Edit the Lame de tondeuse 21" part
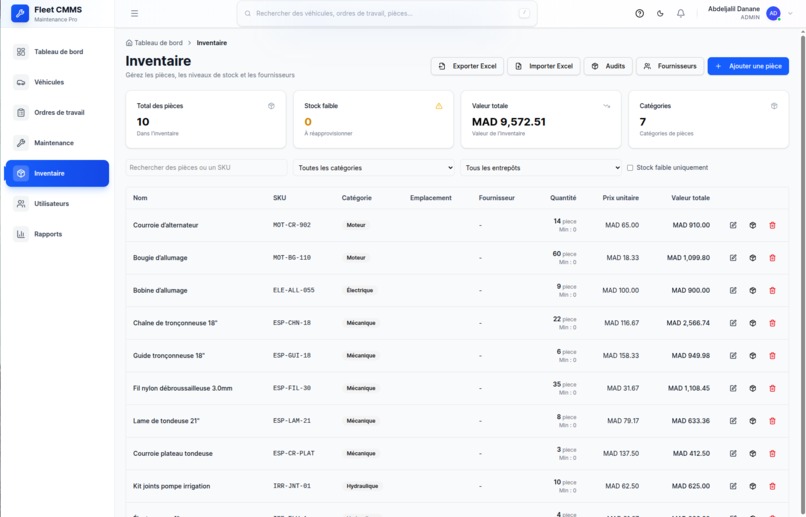The height and width of the screenshot is (517, 806). pyautogui.click(x=733, y=421)
